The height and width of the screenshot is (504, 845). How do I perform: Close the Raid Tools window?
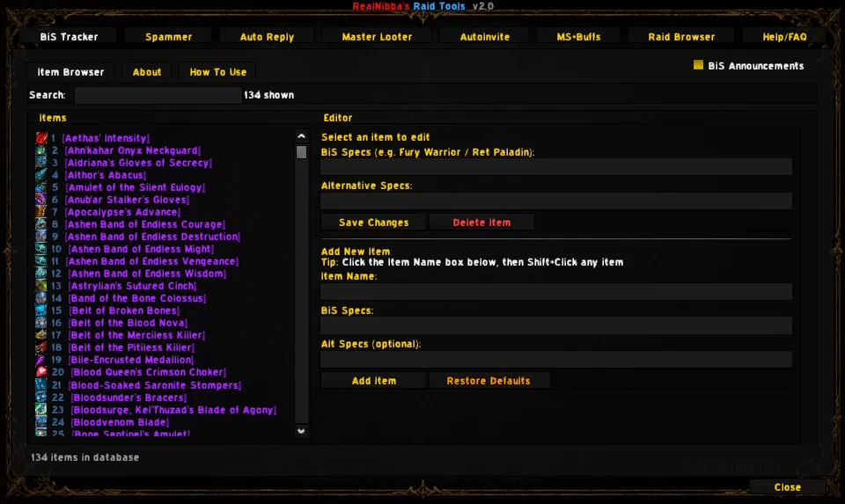pyautogui.click(x=787, y=486)
